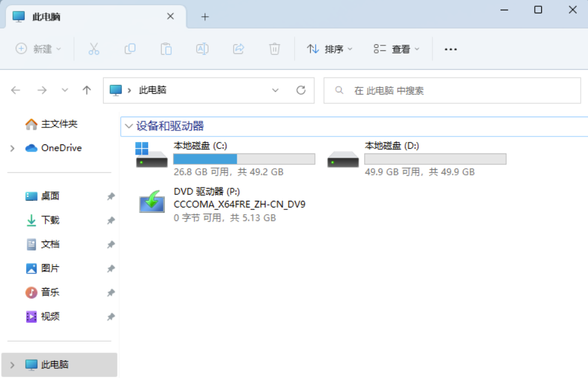The width and height of the screenshot is (588, 378).
Task: Open the three-dots more options menu
Action: click(x=450, y=49)
